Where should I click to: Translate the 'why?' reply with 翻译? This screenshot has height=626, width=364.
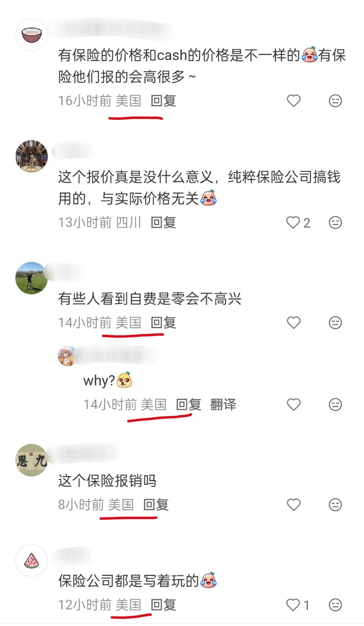223,405
